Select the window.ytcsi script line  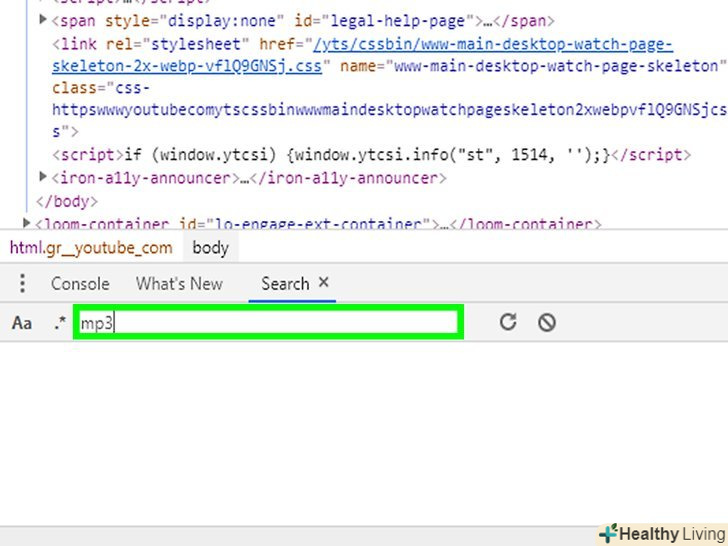click(371, 155)
